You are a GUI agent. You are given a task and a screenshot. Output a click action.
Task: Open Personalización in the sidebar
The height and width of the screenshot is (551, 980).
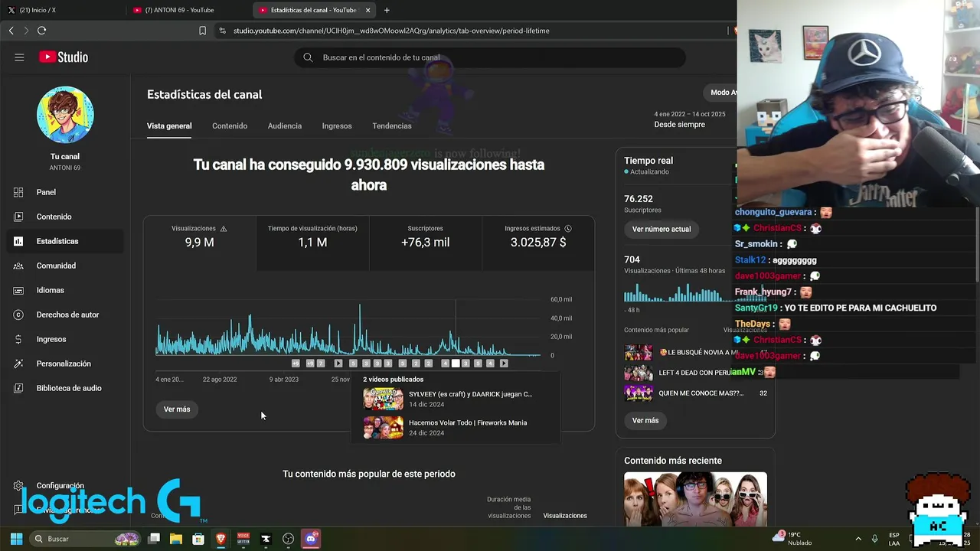(x=65, y=364)
